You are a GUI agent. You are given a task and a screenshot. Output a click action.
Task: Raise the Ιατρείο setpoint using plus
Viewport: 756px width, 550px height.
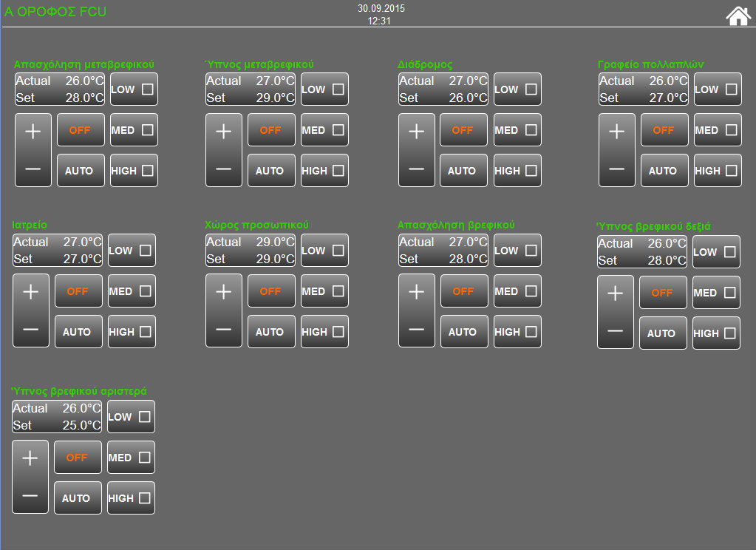(x=31, y=292)
